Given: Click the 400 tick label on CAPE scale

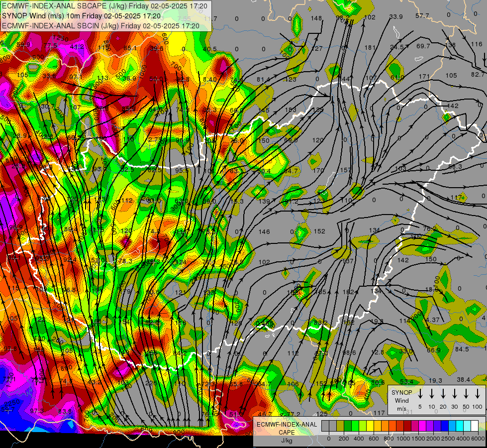Looking at the screenshot, I should (x=359, y=439).
